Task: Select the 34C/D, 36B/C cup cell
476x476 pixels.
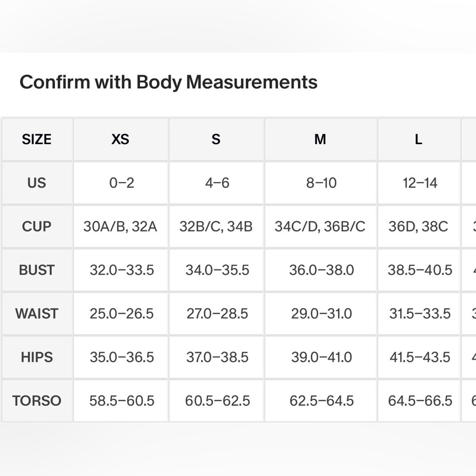Action: 320,227
